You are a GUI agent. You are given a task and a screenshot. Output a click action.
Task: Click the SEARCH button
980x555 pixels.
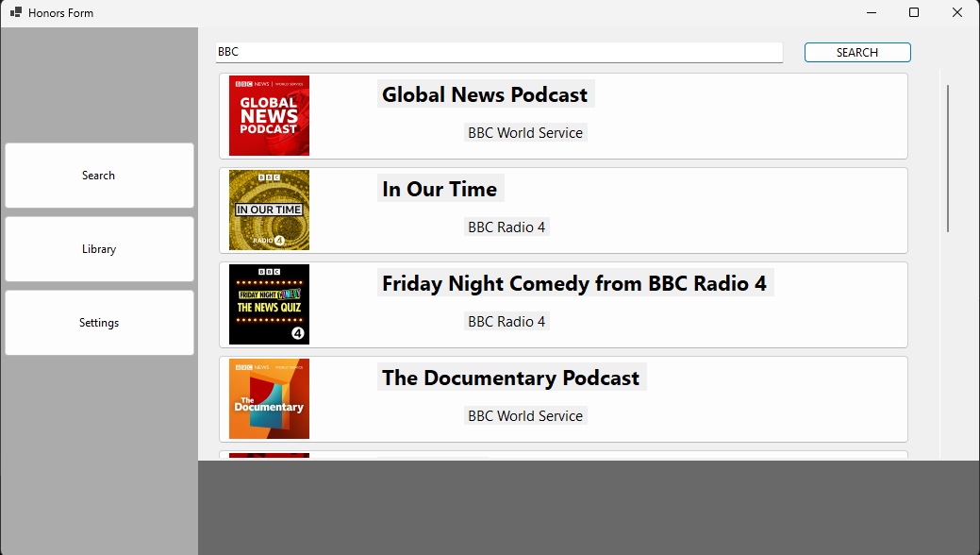pos(857,53)
